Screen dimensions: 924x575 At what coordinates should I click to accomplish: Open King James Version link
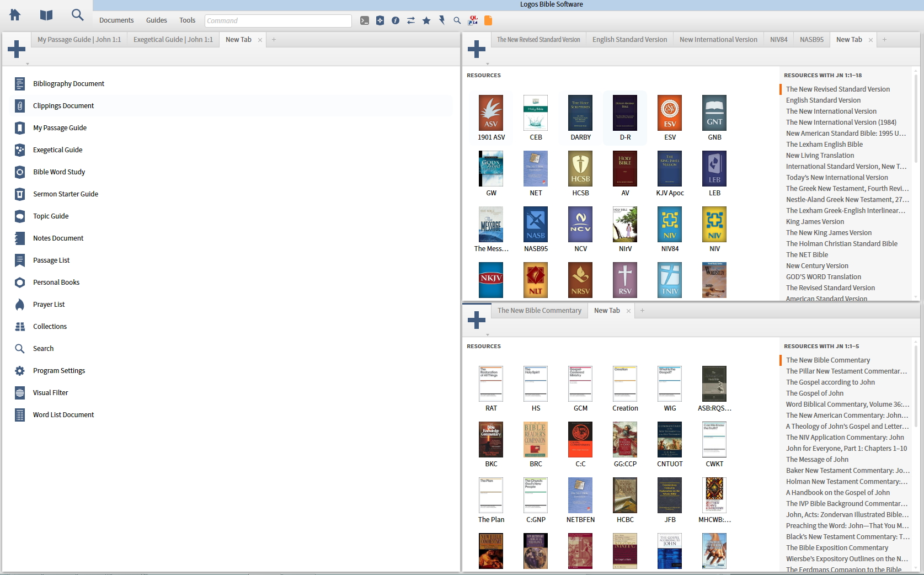click(x=815, y=222)
